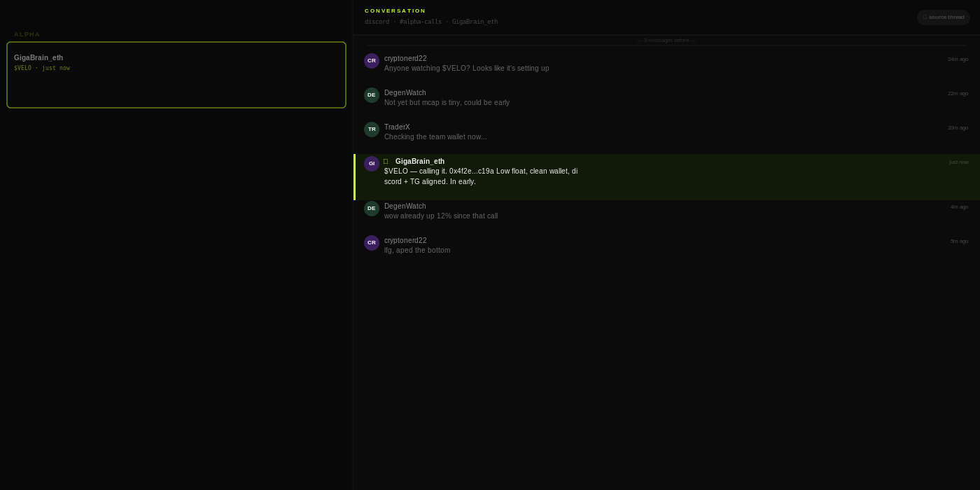Image resolution: width=980 pixels, height=490 pixels.
Task: Click GigaBrain_eth's GI avatar icon
Action: [x=372, y=164]
